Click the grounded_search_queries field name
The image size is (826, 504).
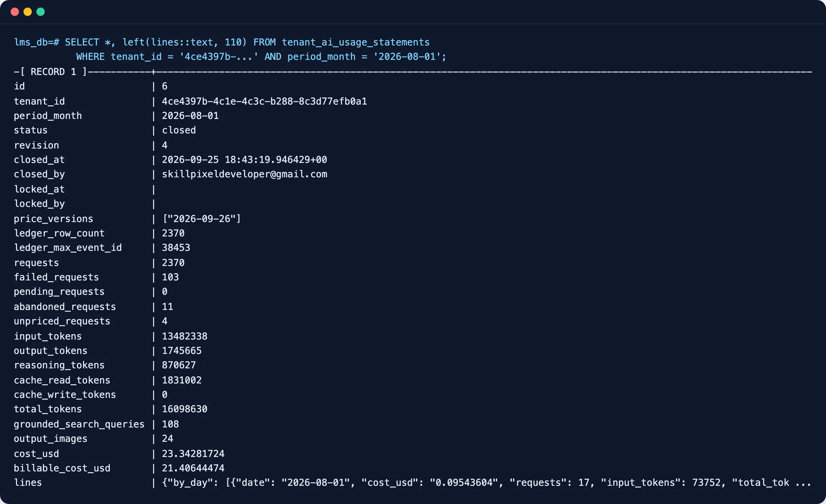pos(79,424)
